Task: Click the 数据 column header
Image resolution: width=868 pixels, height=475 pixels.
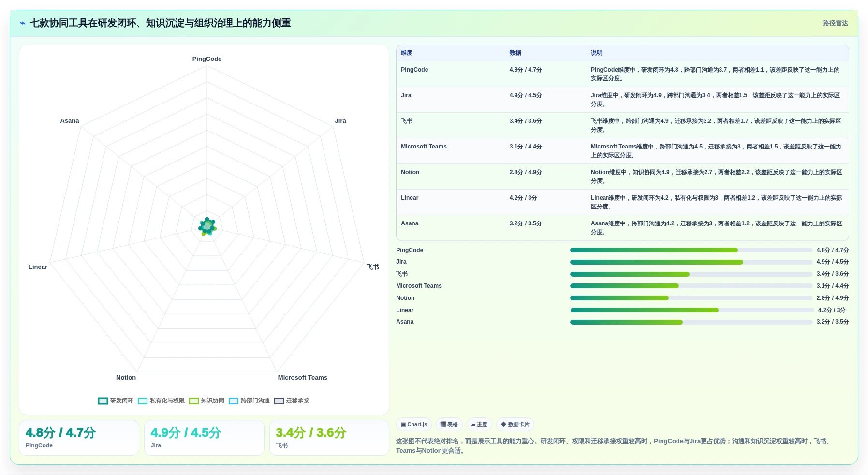Action: 515,53
